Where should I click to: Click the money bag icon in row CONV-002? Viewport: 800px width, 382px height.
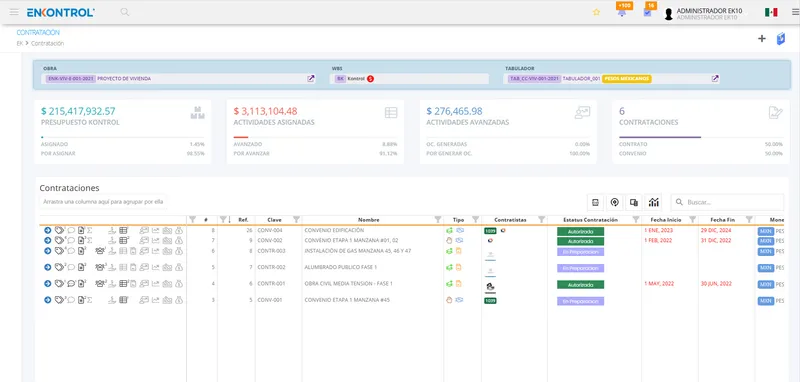tap(179, 240)
